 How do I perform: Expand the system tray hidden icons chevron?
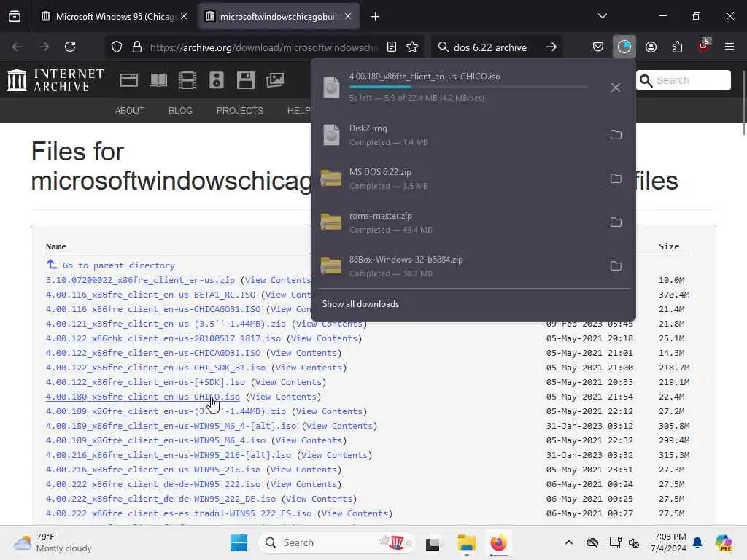pyautogui.click(x=569, y=542)
